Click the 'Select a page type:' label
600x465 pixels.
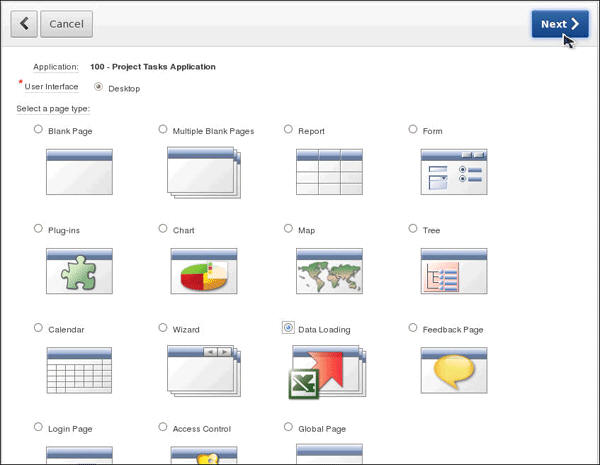pos(53,109)
